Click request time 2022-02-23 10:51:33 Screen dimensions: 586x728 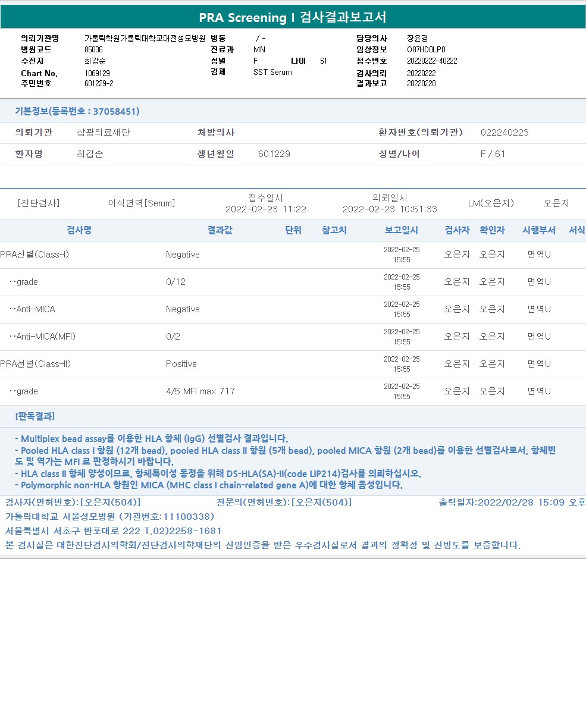pyautogui.click(x=390, y=209)
